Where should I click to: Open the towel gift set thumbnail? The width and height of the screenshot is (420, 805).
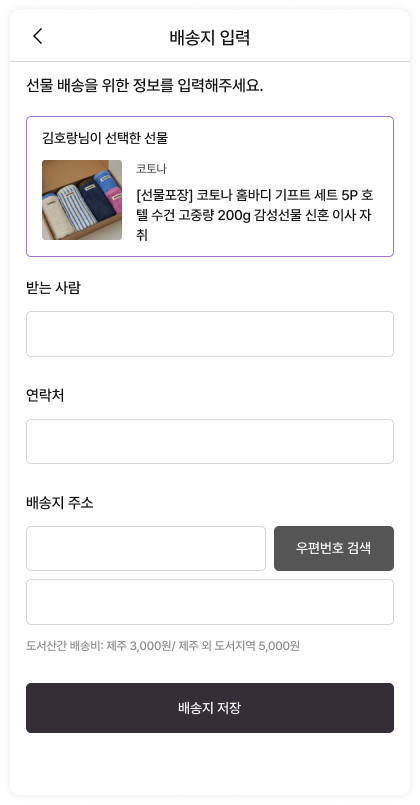click(x=82, y=200)
